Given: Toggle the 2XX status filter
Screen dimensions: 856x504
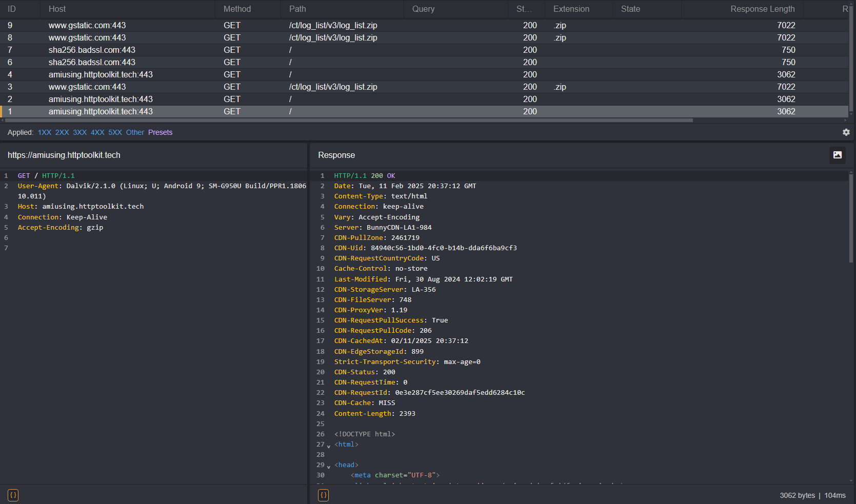Looking at the screenshot, I should (62, 132).
